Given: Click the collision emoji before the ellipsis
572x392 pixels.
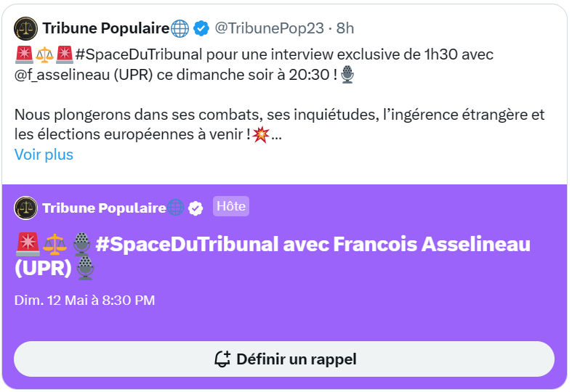Looking at the screenshot, I should click(x=261, y=135).
